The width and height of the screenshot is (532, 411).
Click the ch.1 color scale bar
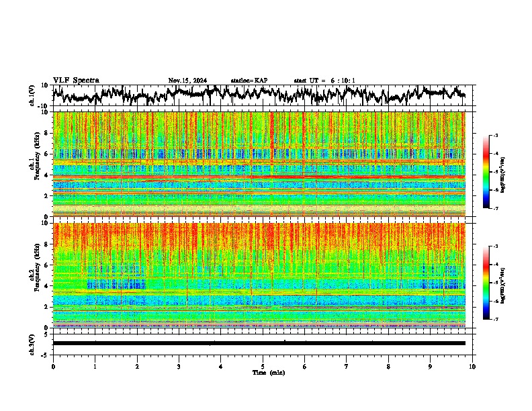coord(486,172)
